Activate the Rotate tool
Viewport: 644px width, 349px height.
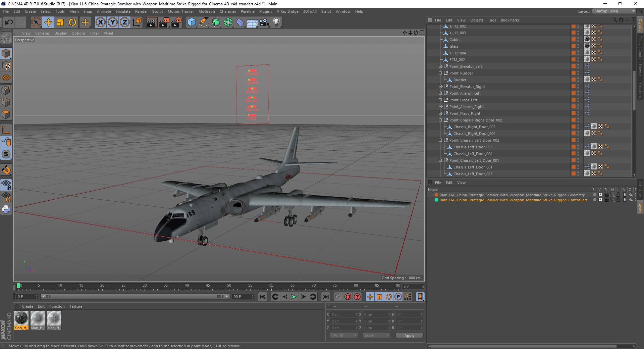click(x=72, y=22)
